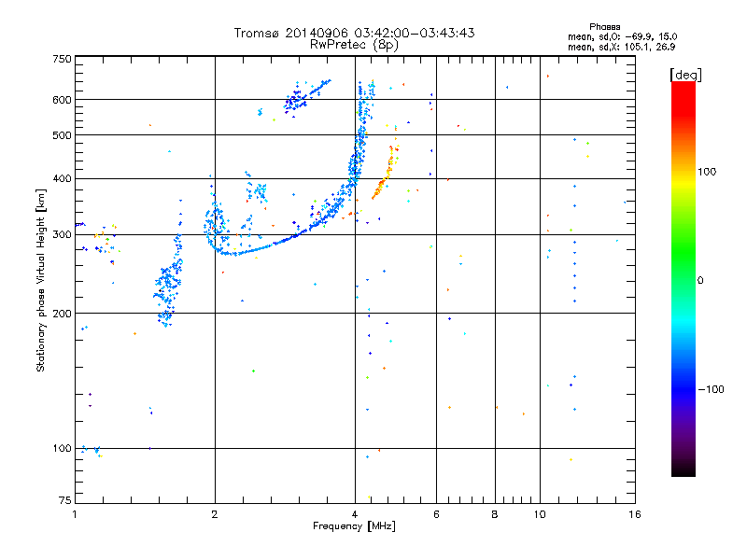This screenshot has width=747, height=560.
Task: Click the colorbar tick label '100'
Action: point(707,172)
